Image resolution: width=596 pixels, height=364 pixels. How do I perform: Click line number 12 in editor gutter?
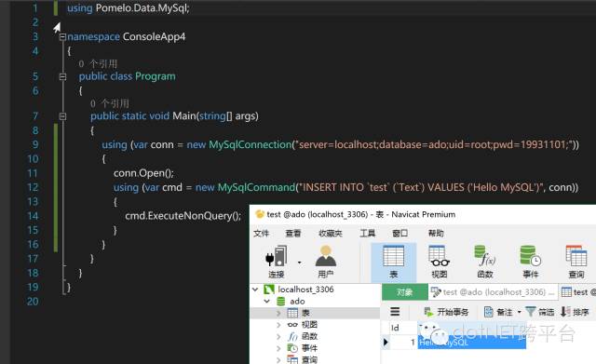(34, 187)
